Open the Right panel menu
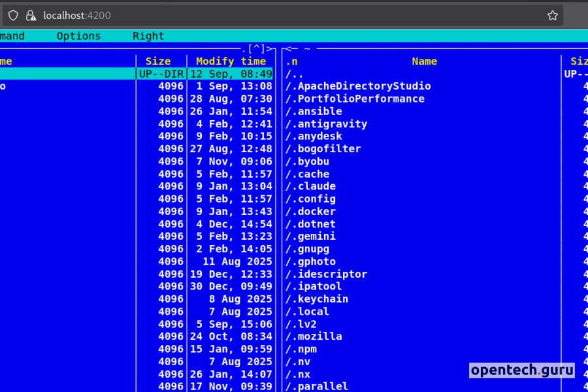Viewport: 588px width, 392px height. coord(148,36)
